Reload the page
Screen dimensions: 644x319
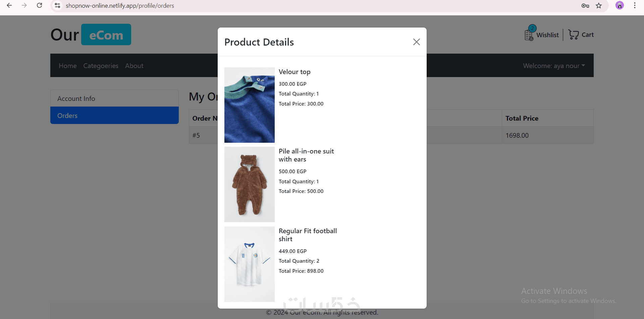pos(40,6)
